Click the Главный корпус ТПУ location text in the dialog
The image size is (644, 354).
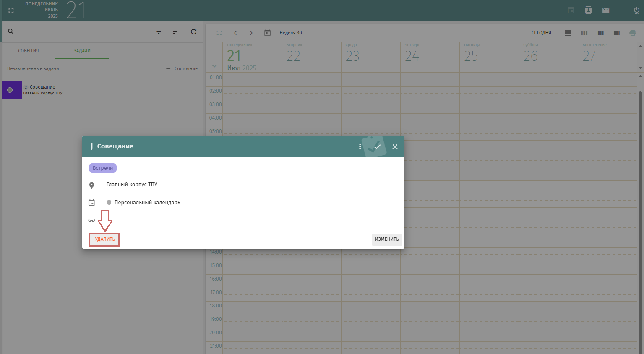point(132,185)
